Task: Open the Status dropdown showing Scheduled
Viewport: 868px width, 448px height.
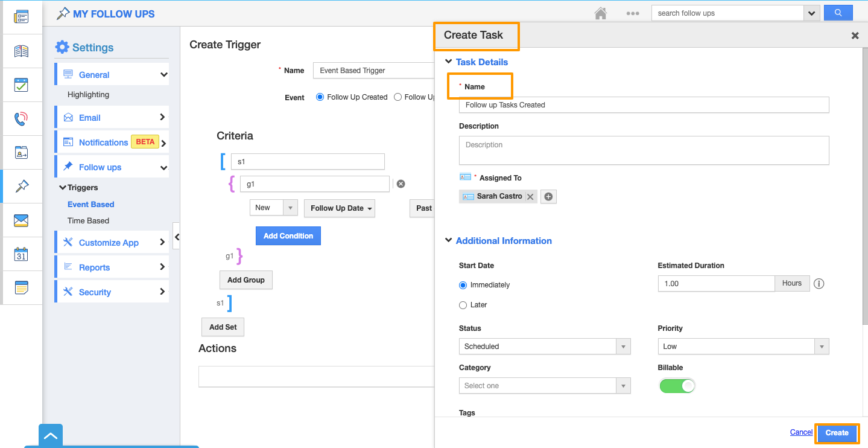Action: 545,347
